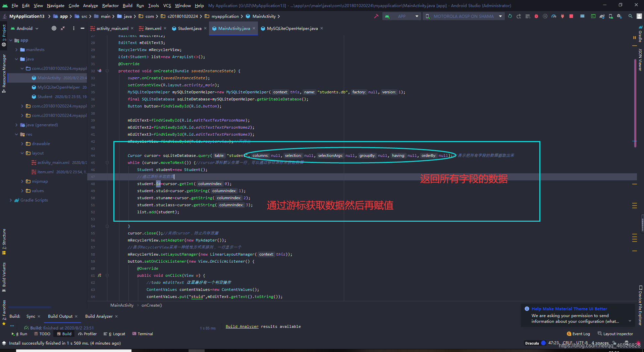Open the APP run configuration dropdown
This screenshot has height=352, width=644.
tap(402, 16)
